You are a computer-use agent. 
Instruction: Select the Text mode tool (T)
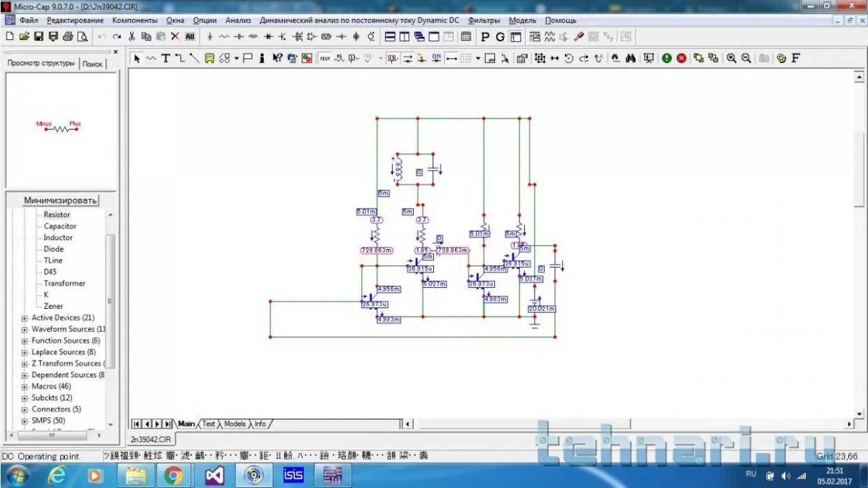[166, 58]
